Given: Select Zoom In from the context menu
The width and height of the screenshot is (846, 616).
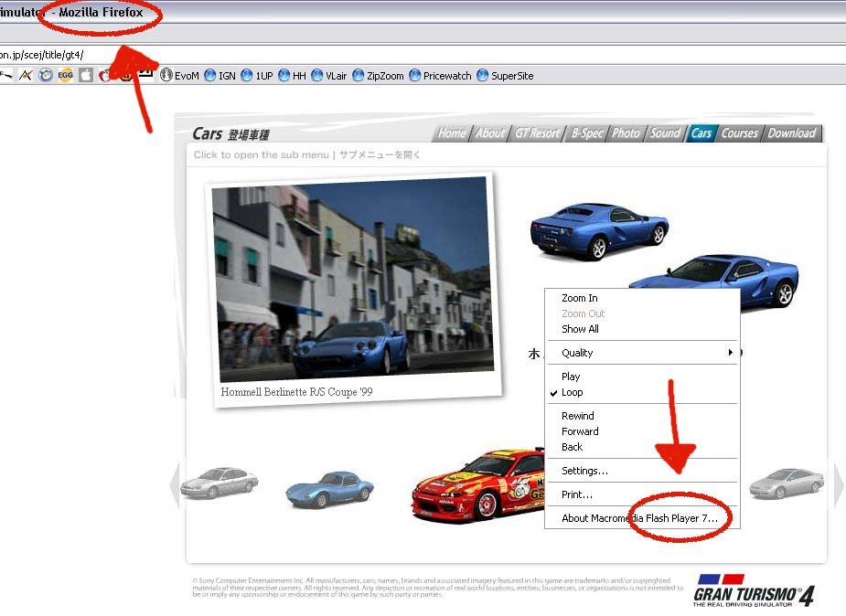Looking at the screenshot, I should click(x=642, y=298).
